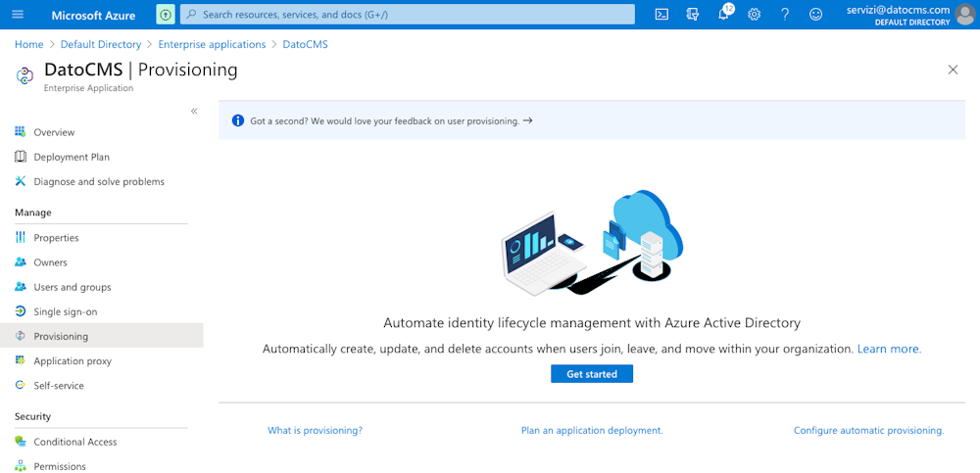Click the Overview grid icon

[21, 132]
